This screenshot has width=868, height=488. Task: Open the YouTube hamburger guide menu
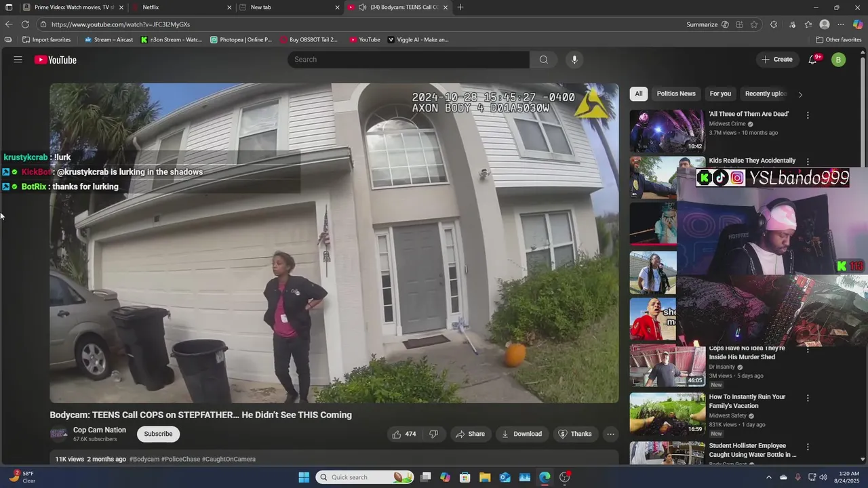point(18,60)
